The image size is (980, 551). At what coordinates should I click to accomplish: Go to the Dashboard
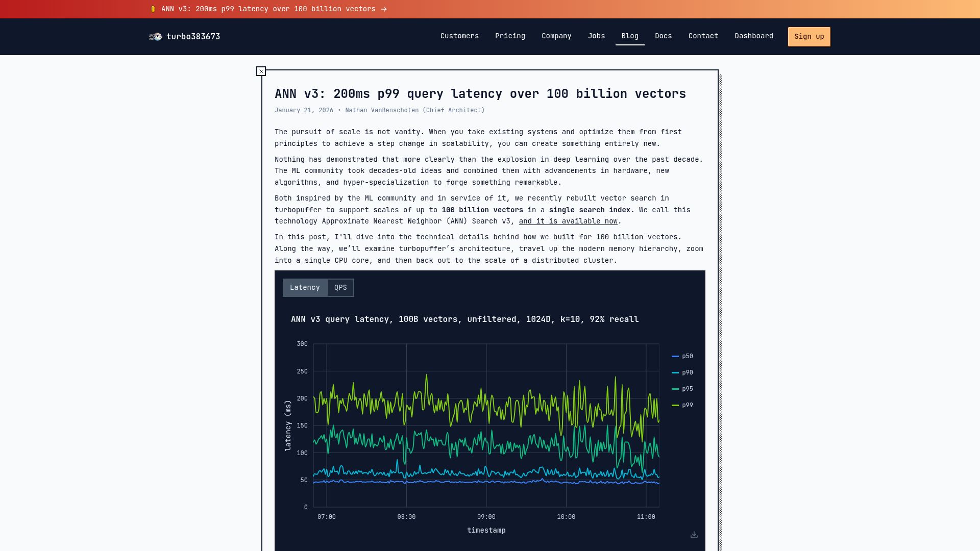754,36
